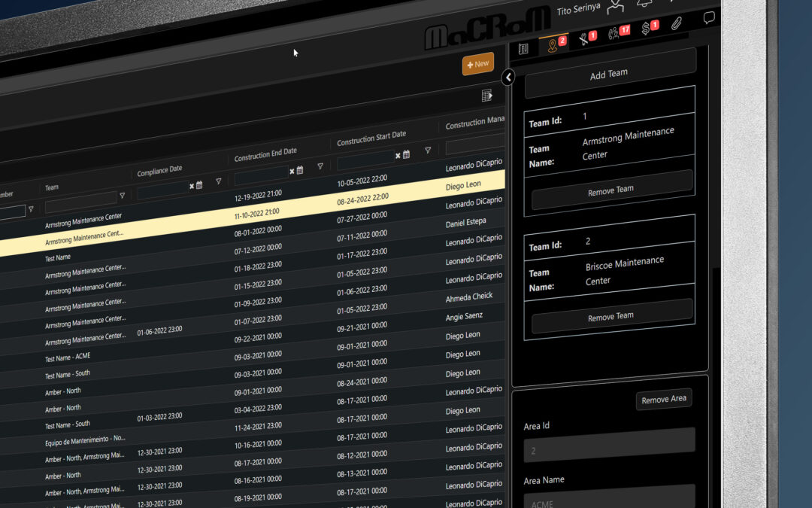Click the user profile icon
This screenshot has height=508, width=812.
tap(615, 7)
